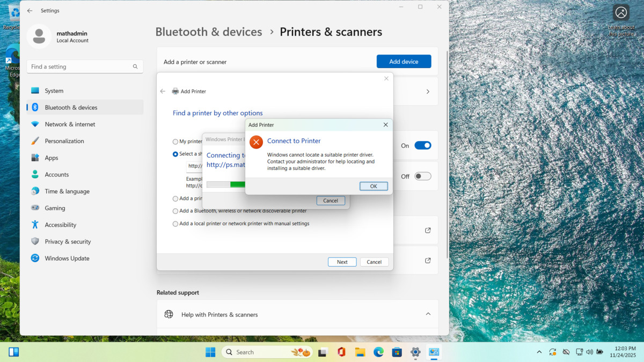Click the Accessibility icon in the sidebar
Screen dimensions: 644x362
point(35,225)
